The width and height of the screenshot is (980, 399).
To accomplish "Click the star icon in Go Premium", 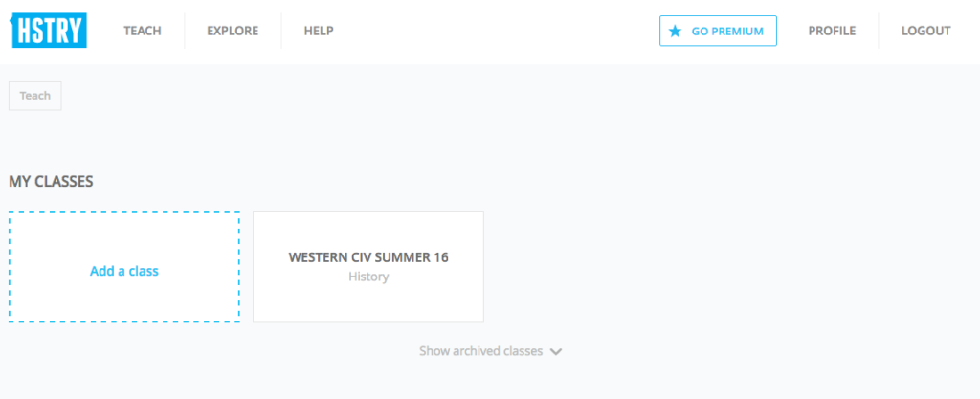I will click(x=676, y=31).
